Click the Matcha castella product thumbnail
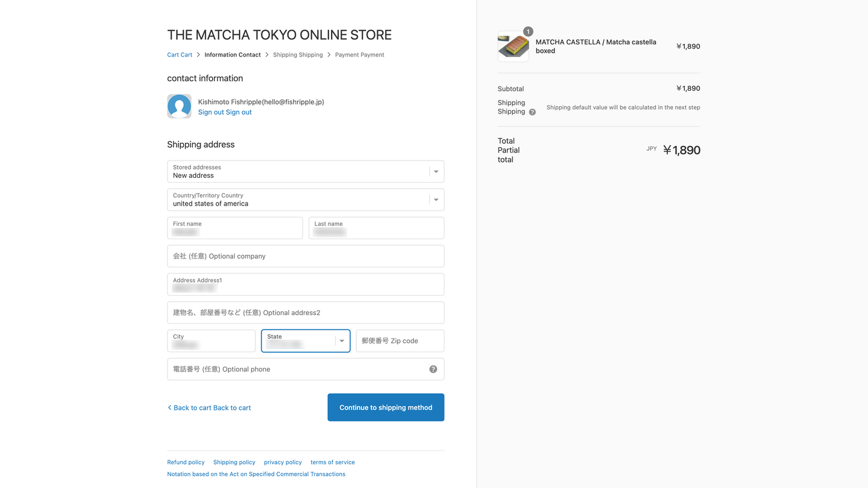This screenshot has height=488, width=868. coord(513,46)
